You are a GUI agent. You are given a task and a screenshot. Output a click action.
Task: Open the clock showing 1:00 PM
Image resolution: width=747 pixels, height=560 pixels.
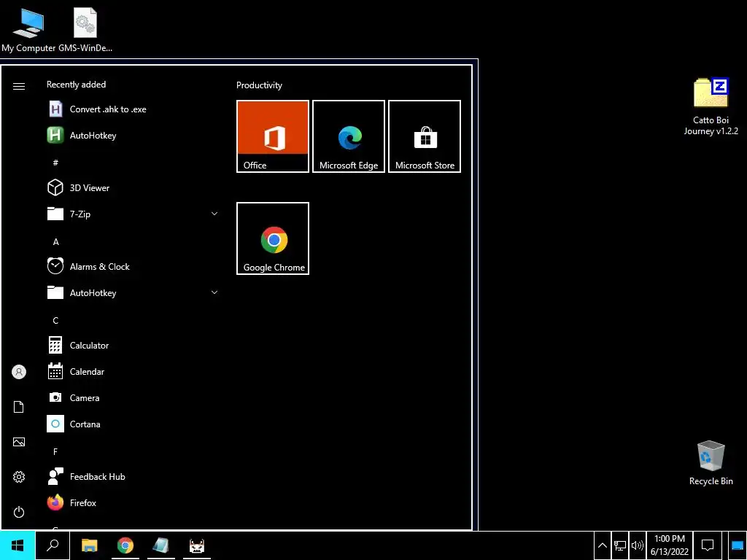click(x=670, y=545)
